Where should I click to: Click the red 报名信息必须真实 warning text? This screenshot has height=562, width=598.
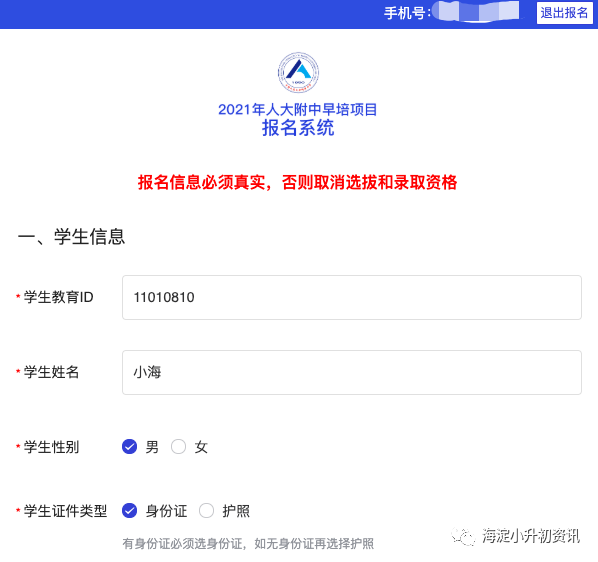[297, 182]
